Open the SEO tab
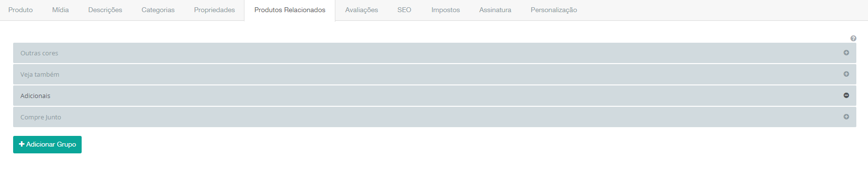 click(404, 10)
